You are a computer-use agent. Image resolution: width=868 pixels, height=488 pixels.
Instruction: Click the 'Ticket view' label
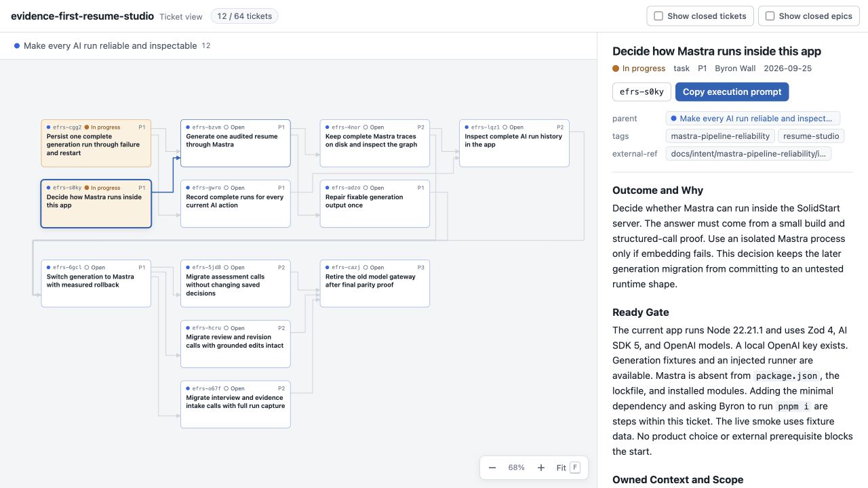pos(181,16)
